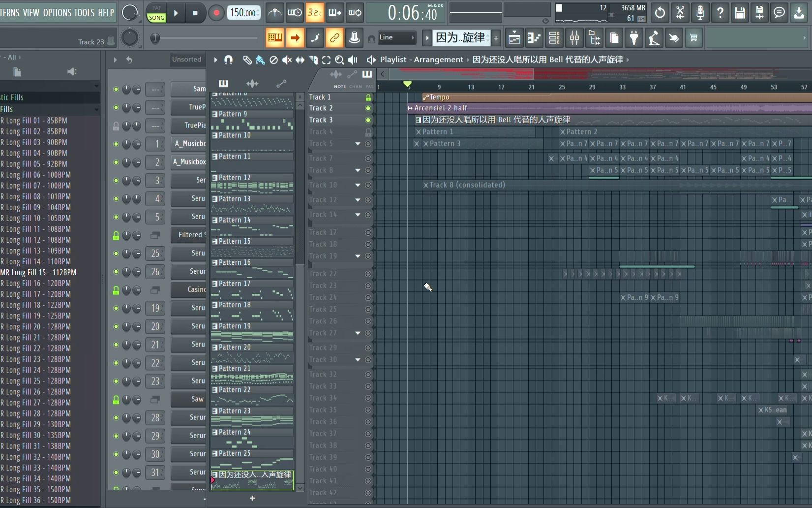
Task: Click the Play button in transport
Action: [176, 13]
